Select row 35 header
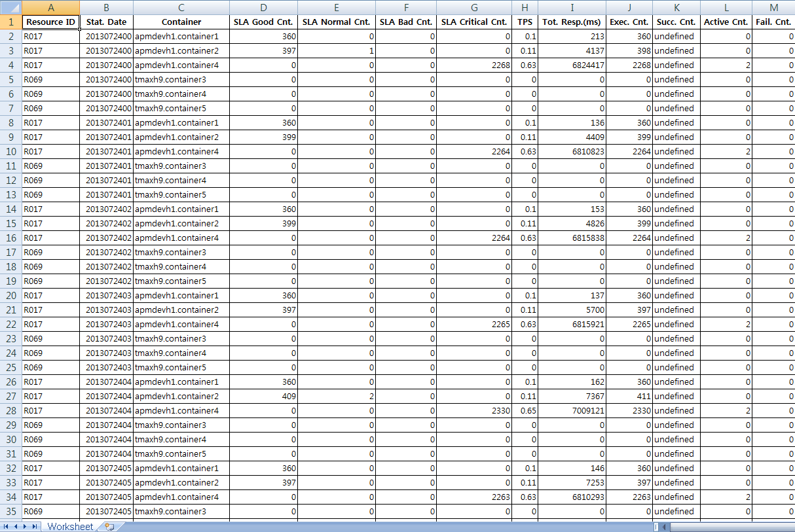The width and height of the screenshot is (795, 532). (x=10, y=511)
